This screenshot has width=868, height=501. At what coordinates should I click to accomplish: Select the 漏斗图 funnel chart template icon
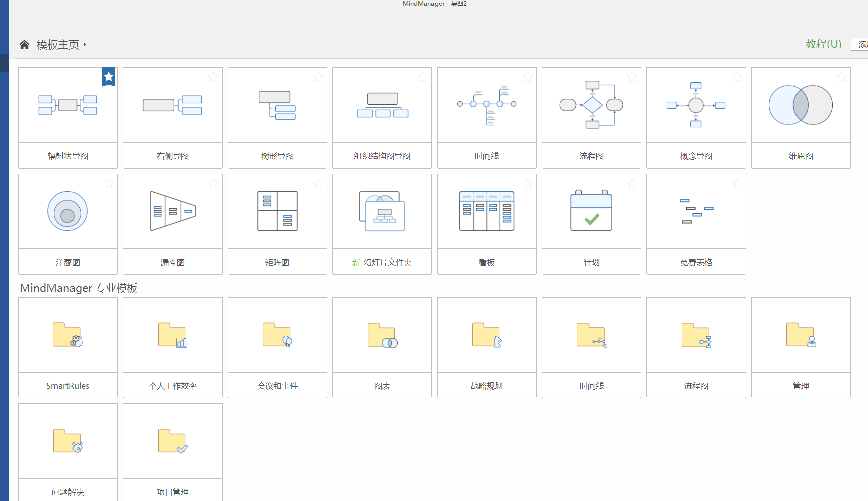pyautogui.click(x=173, y=211)
